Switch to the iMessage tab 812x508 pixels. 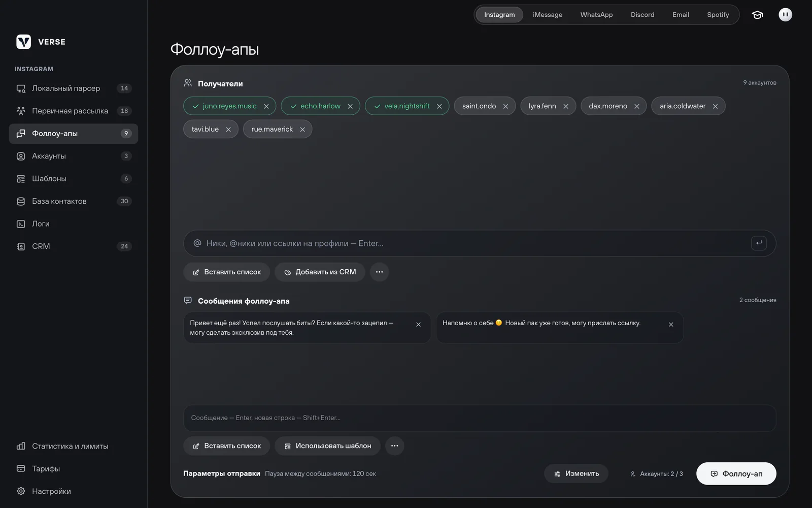click(548, 15)
